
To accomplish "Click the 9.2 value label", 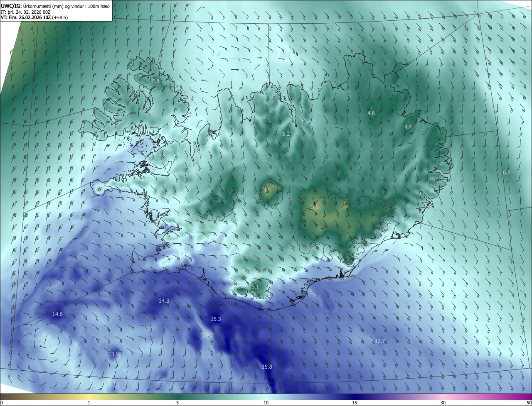I will click(x=431, y=32).
